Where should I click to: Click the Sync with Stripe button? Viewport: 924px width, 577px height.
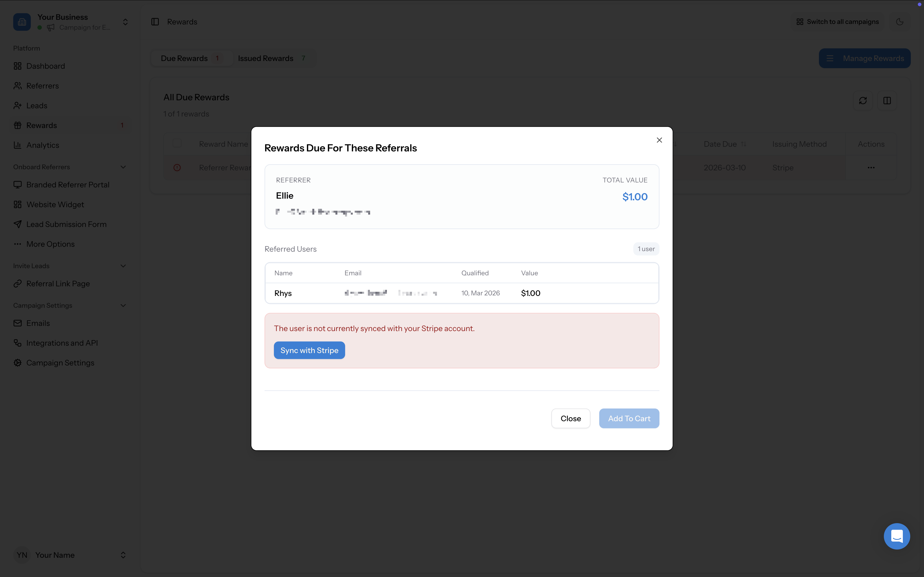point(309,350)
